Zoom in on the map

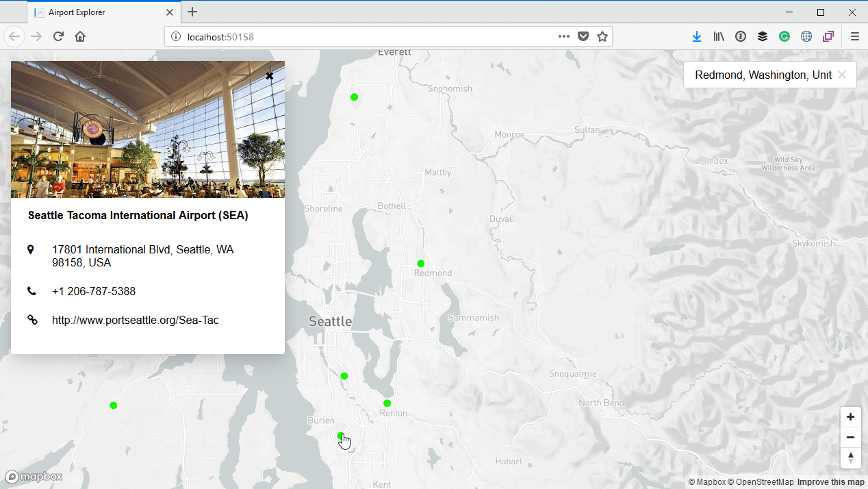pyautogui.click(x=850, y=417)
